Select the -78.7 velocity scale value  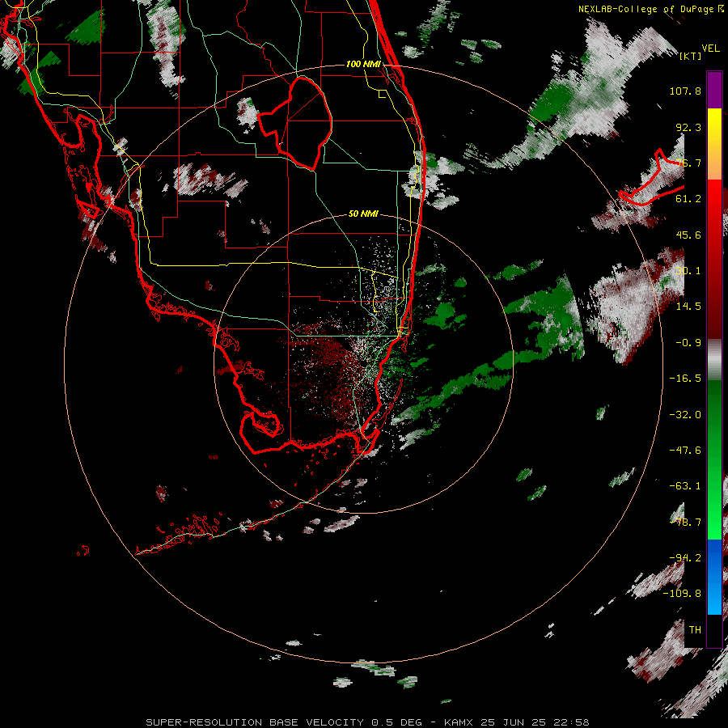click(685, 523)
